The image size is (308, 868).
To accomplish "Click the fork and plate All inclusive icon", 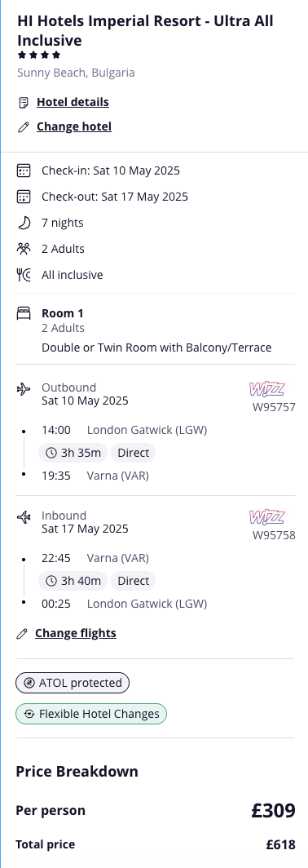I will [24, 275].
